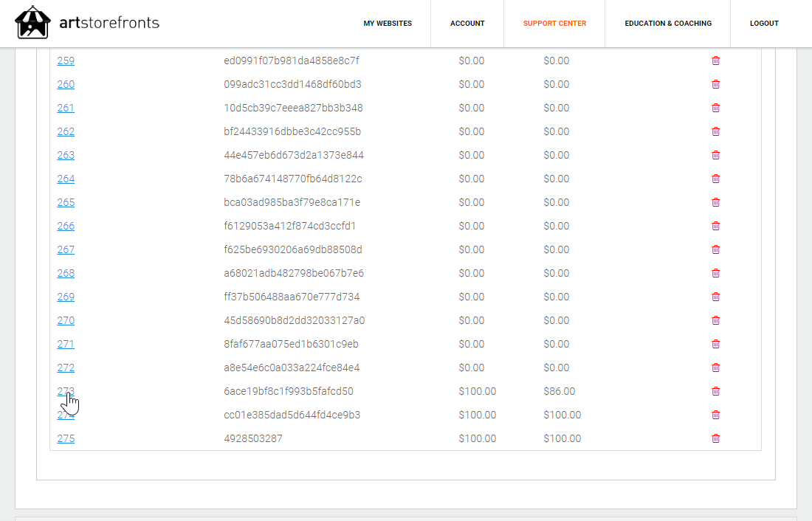Click the code 4928503287 cell
812x521 pixels.
(252, 438)
